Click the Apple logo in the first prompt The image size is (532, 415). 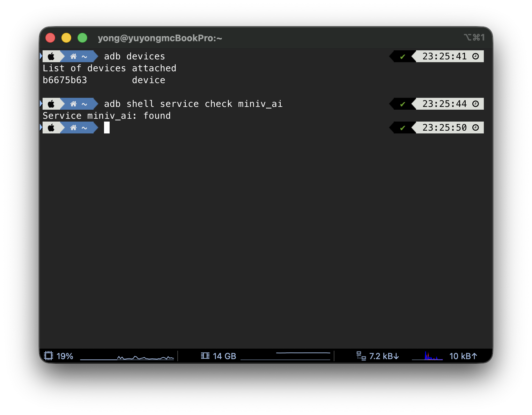click(51, 56)
